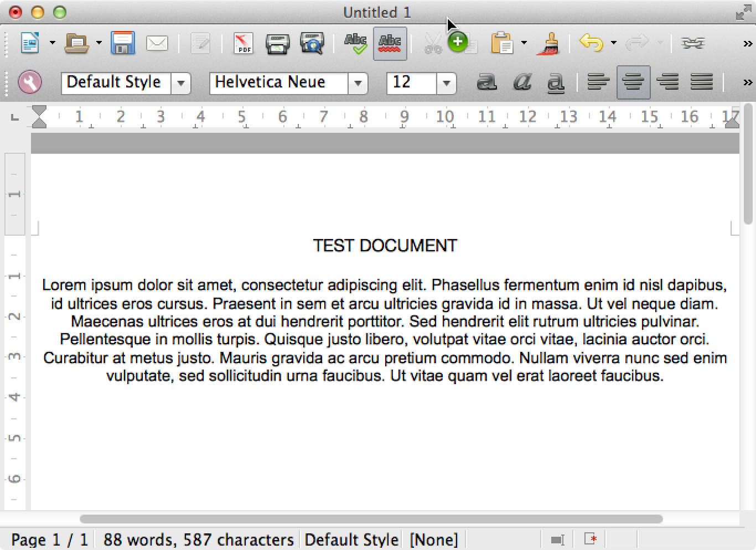Screen dimensions: 756x550
Task: Click the horizontal scrollbar at bottom
Action: pos(371,519)
